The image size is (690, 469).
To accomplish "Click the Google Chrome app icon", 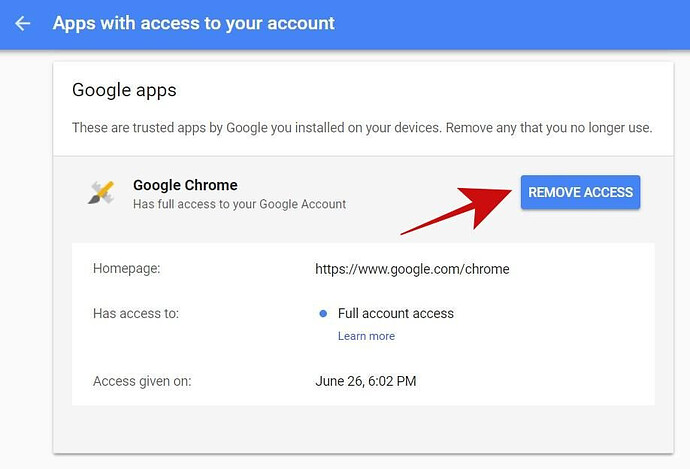I will coord(101,193).
